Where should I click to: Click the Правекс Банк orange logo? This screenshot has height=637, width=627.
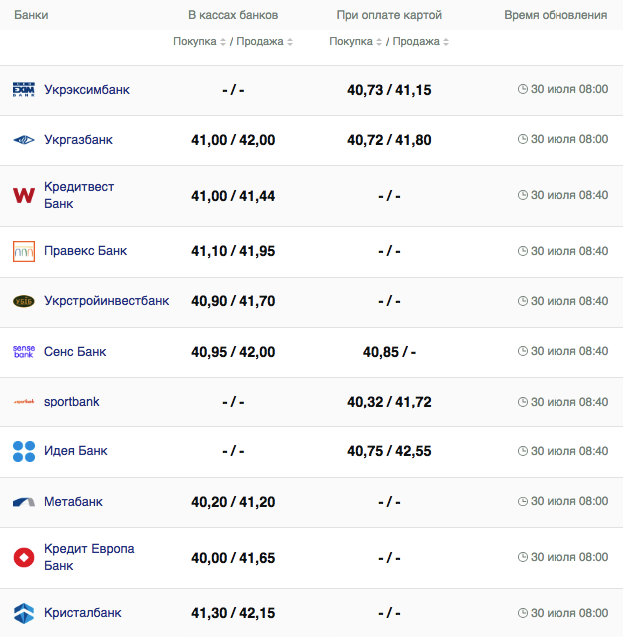coord(24,251)
